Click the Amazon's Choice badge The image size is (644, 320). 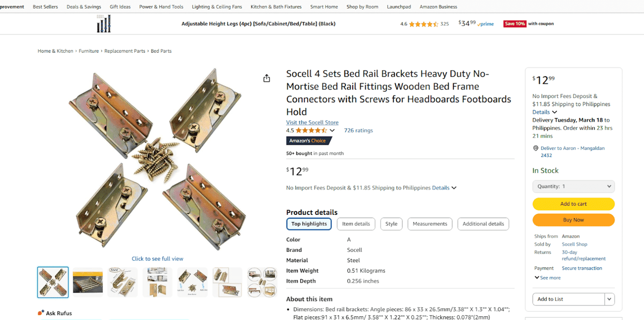tap(309, 140)
